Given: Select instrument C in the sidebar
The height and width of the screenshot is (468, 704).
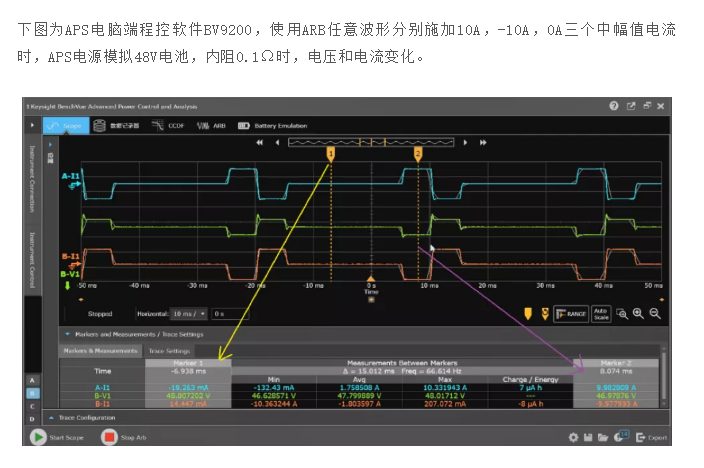Looking at the screenshot, I should [32, 406].
